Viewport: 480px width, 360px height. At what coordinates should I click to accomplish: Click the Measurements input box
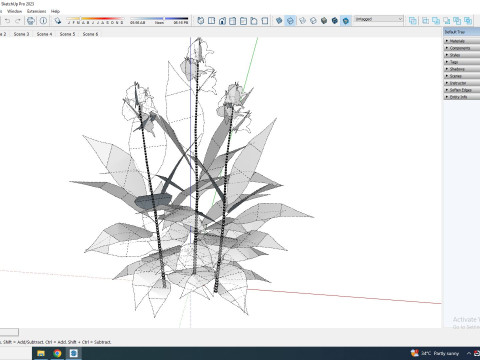(9, 332)
